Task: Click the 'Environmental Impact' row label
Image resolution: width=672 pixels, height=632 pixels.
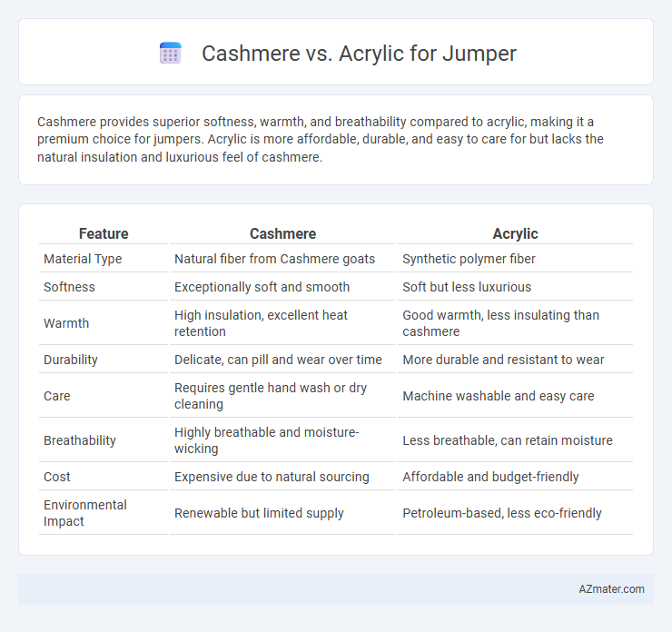Action: click(85, 513)
